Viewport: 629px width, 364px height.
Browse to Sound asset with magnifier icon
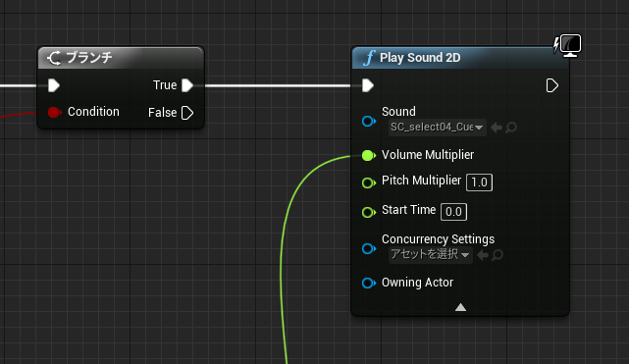point(511,128)
